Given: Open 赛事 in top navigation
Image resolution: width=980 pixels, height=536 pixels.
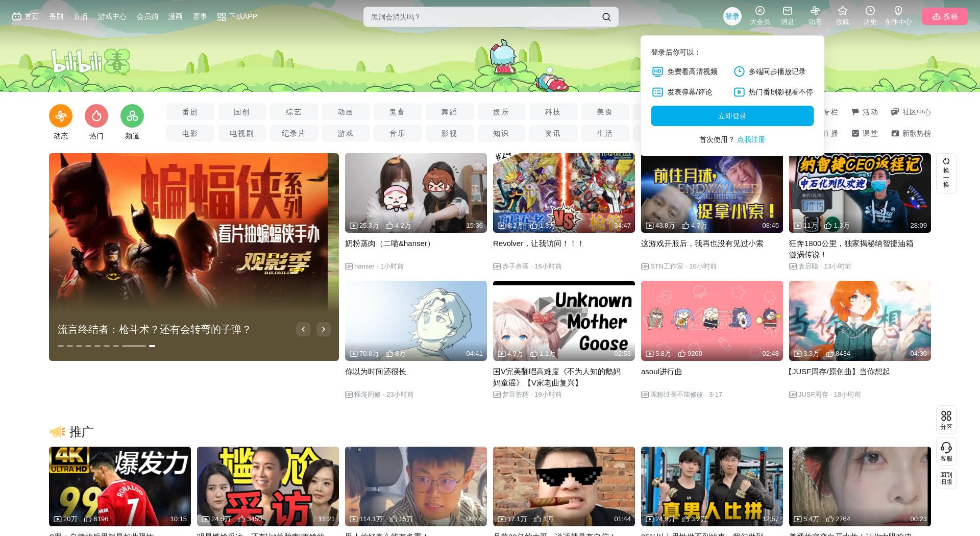Looking at the screenshot, I should tap(200, 16).
